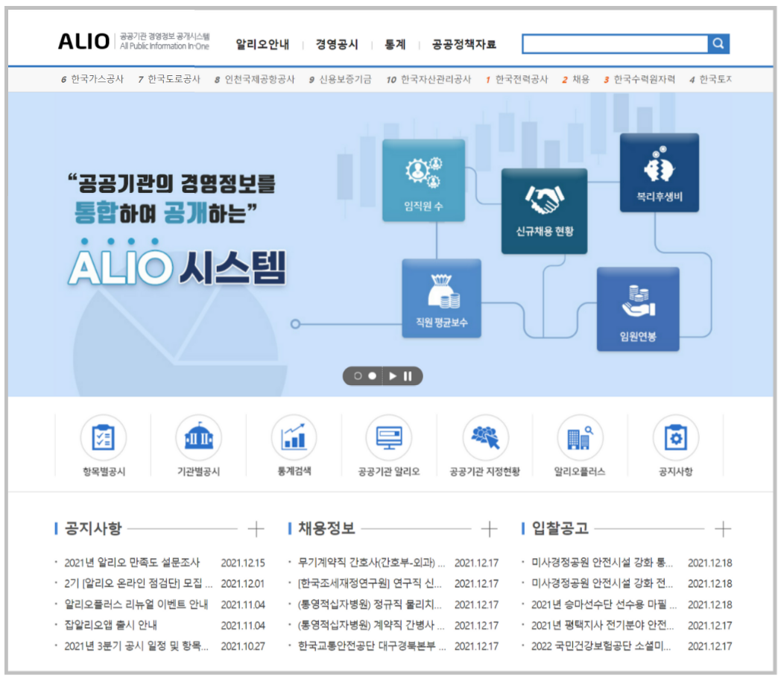Click ranked keyword 인천국제공항공사

point(260,79)
